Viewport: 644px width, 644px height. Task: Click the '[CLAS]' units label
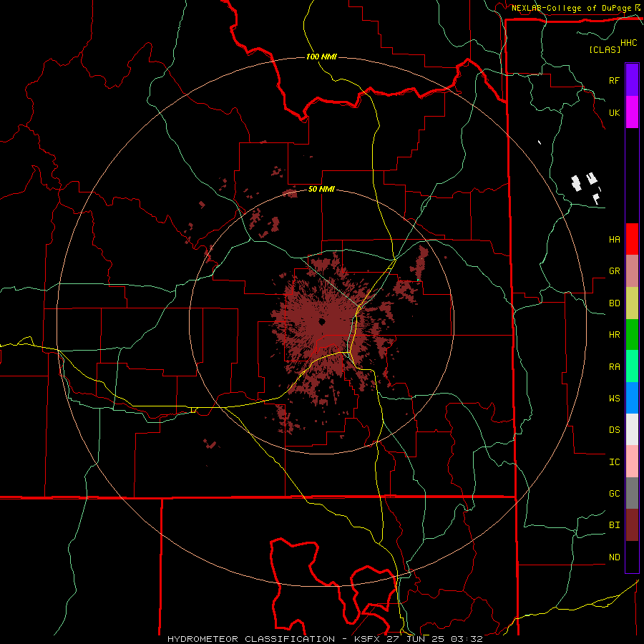point(605,49)
